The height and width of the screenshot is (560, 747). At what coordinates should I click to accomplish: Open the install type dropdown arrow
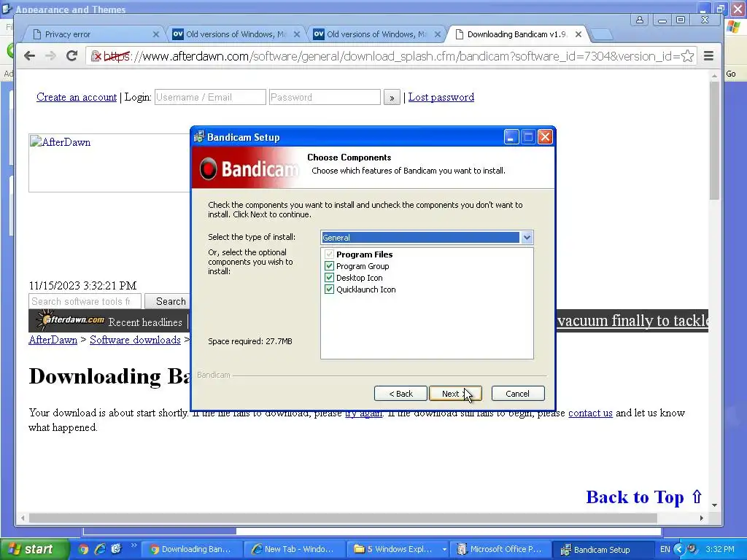click(x=527, y=237)
